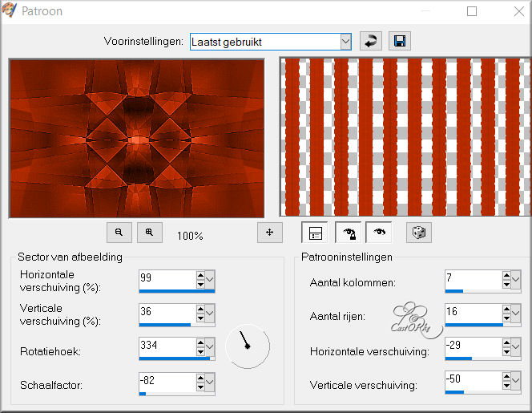This screenshot has width=532, height=413.
Task: Click the Aantal kolommen field showing 7
Action: point(474,280)
